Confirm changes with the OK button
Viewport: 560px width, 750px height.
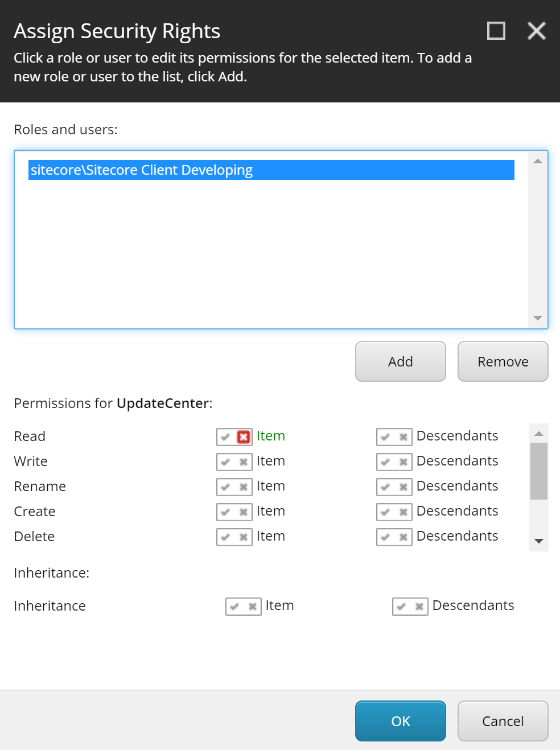click(x=400, y=721)
